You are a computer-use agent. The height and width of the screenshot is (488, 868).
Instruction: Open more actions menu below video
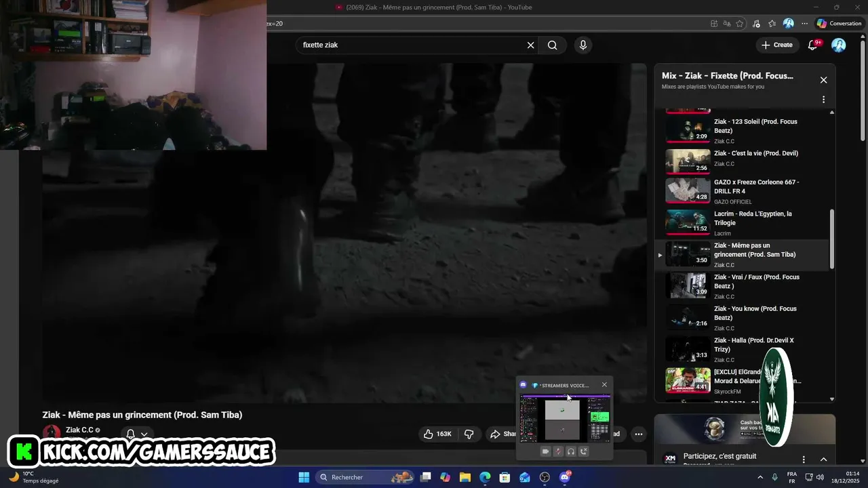(638, 434)
